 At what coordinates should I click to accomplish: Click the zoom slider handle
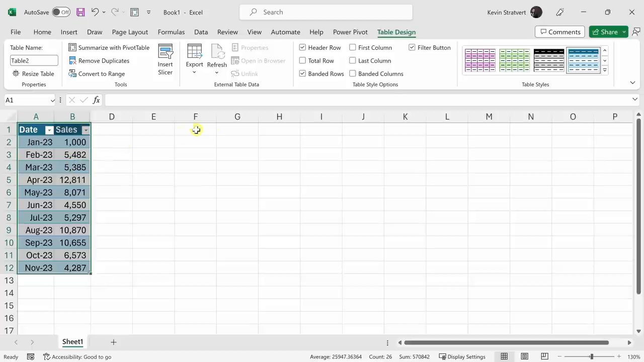[592, 356]
